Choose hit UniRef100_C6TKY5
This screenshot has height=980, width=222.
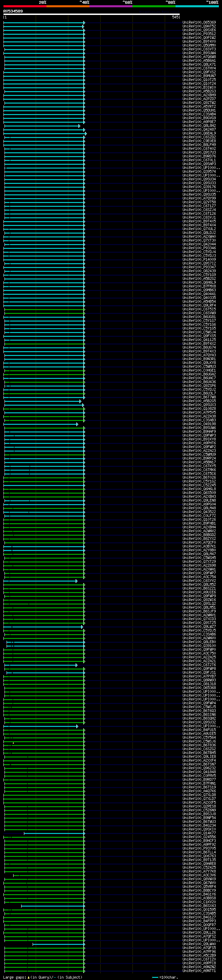(x=199, y=466)
